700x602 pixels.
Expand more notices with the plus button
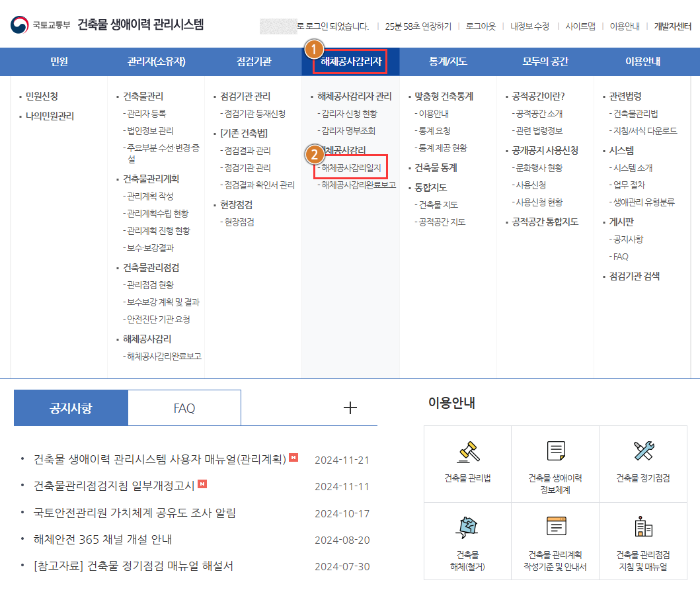click(x=350, y=407)
